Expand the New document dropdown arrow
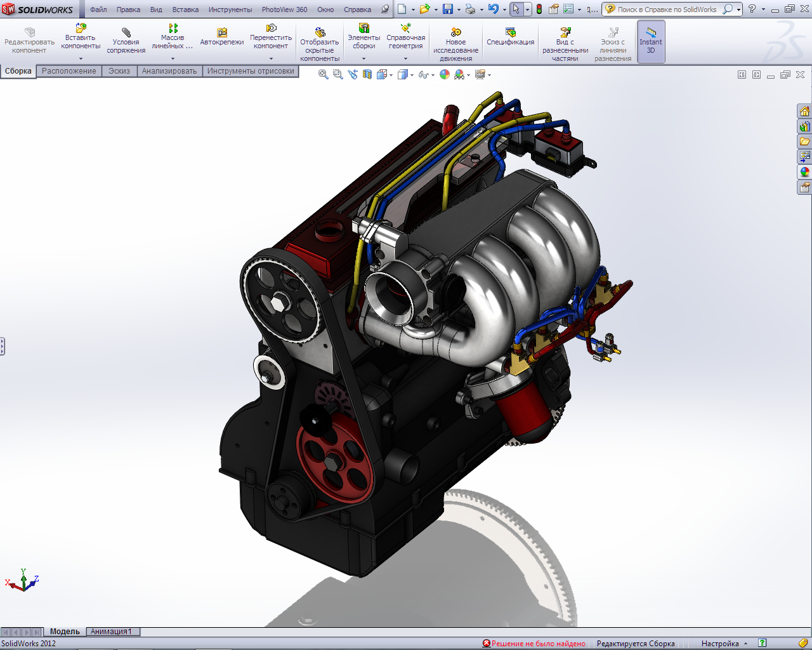 [413, 10]
